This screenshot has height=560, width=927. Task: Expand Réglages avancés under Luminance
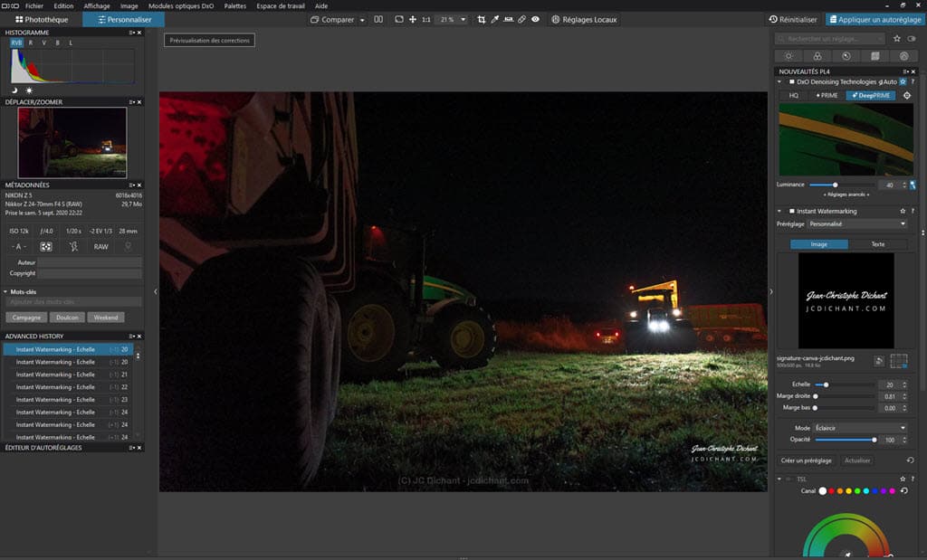(846, 195)
